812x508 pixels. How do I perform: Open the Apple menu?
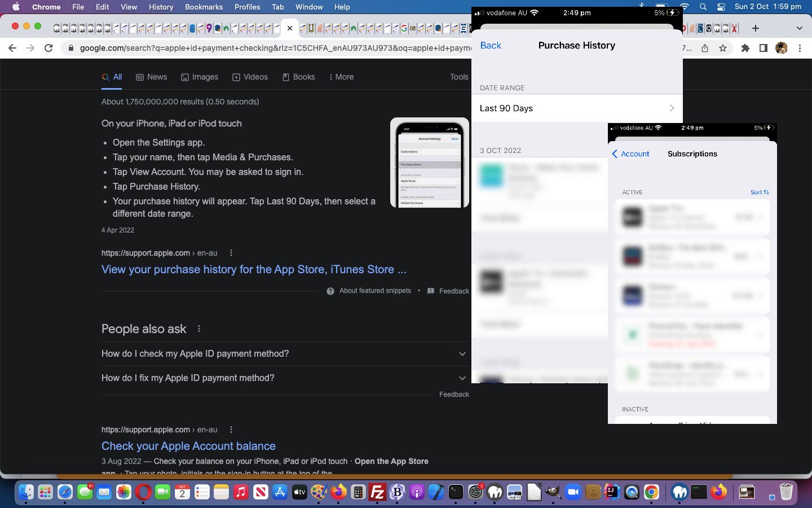click(x=16, y=7)
